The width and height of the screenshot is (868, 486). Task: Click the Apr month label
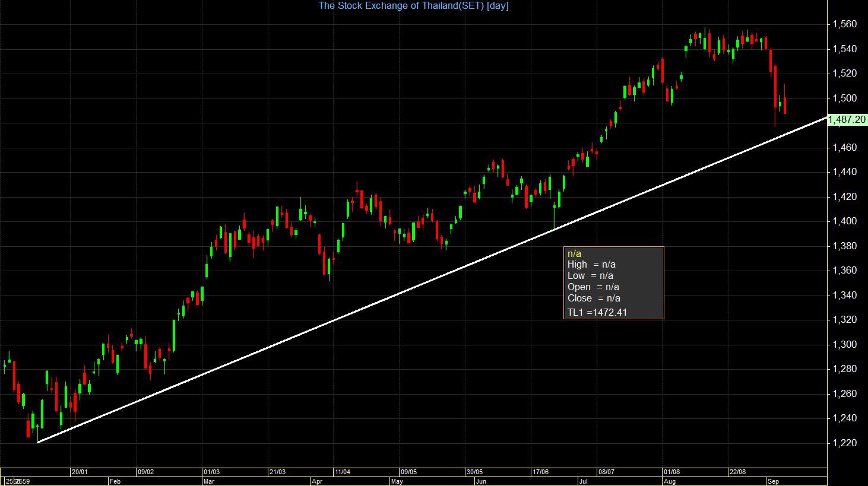317,481
